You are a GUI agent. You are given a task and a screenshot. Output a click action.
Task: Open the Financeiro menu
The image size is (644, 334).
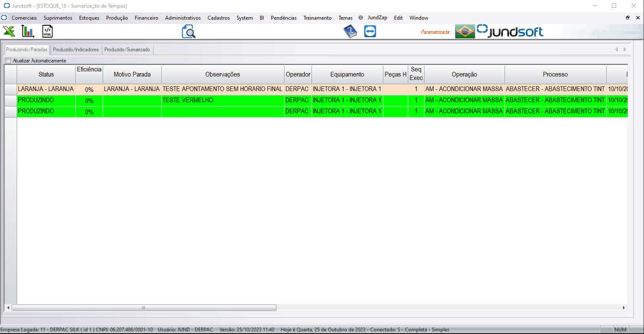coord(146,18)
